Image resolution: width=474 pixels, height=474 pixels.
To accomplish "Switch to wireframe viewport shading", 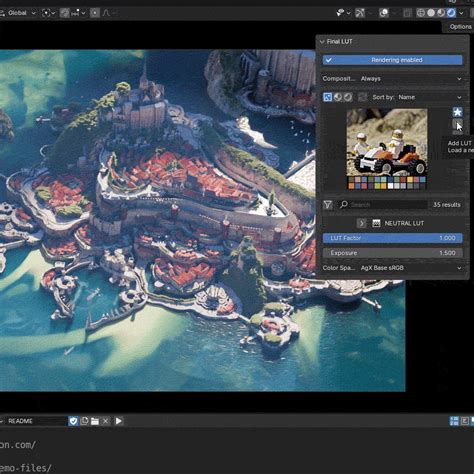I will [421, 13].
